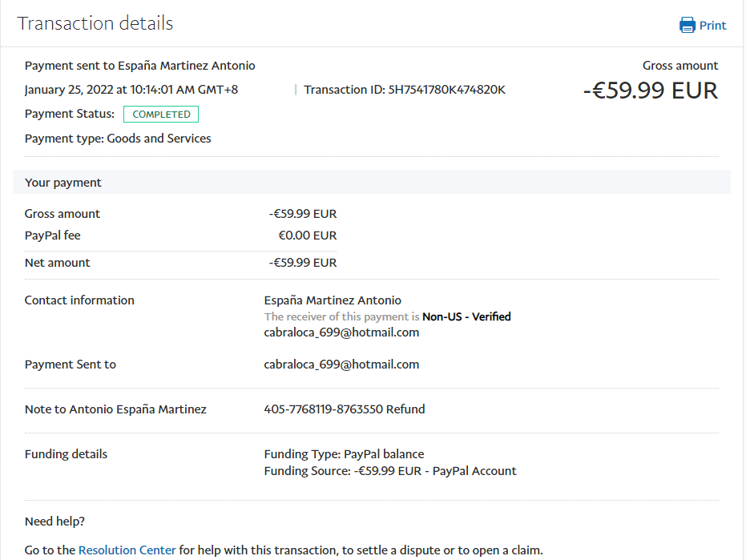The width and height of the screenshot is (746, 560).
Task: Click the large gross amount -€59.99 EUR
Action: pyautogui.click(x=650, y=90)
